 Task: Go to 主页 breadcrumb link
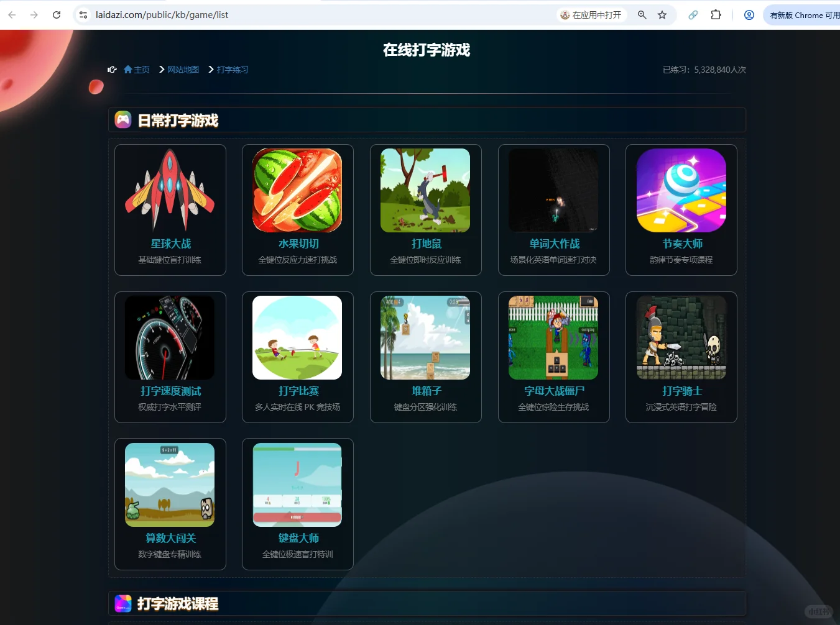[x=142, y=70]
